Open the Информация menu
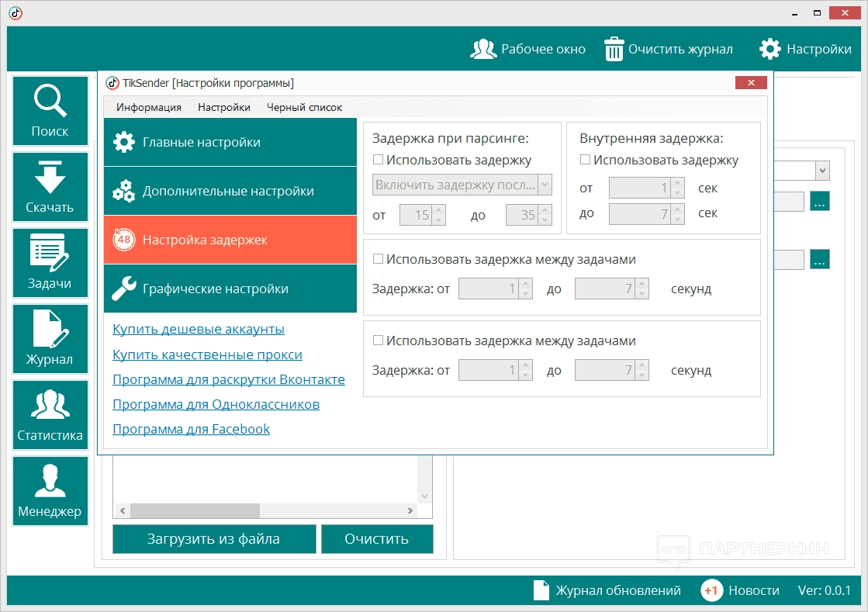Screen dimensions: 868x612 point(149,107)
